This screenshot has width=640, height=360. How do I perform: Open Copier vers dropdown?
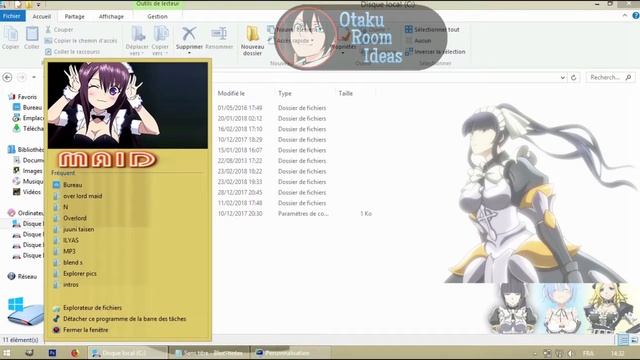pyautogui.click(x=160, y=50)
